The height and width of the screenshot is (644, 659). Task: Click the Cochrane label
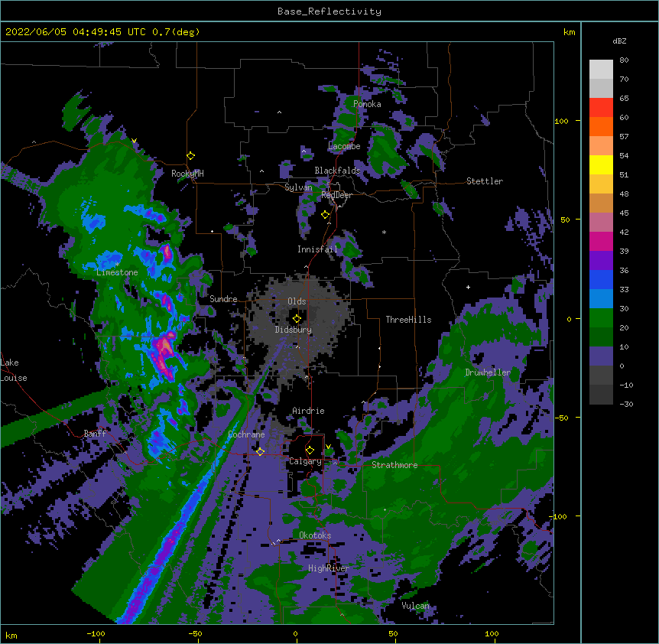[246, 434]
